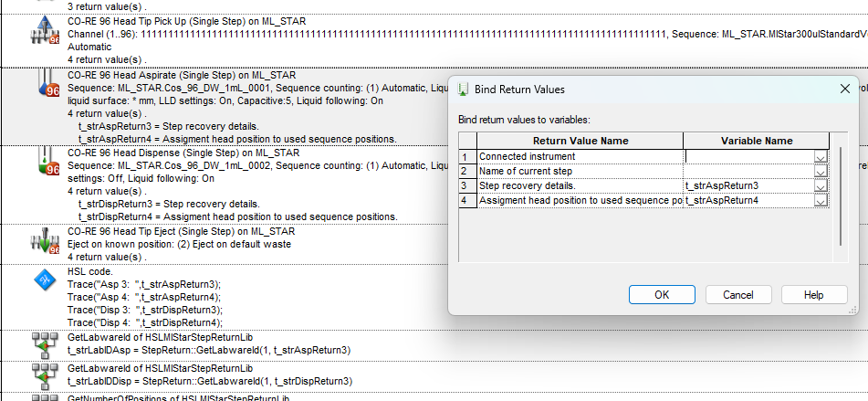Click the Cancel button
Screen dimensions: 868x401
point(737,295)
